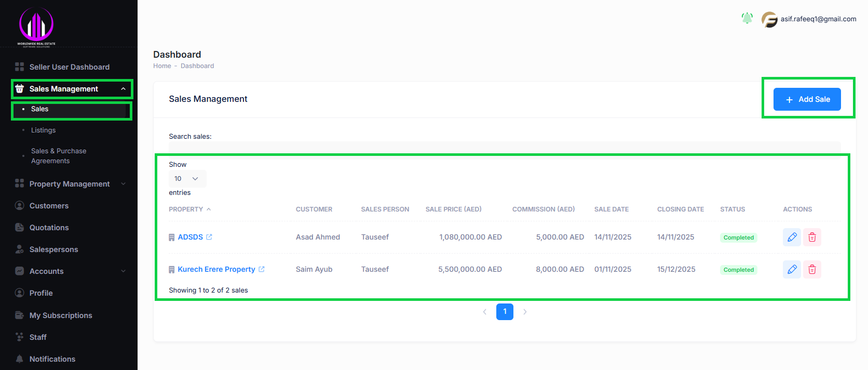
Task: Click edit pencil icon for ADSDS sale
Action: (x=792, y=237)
